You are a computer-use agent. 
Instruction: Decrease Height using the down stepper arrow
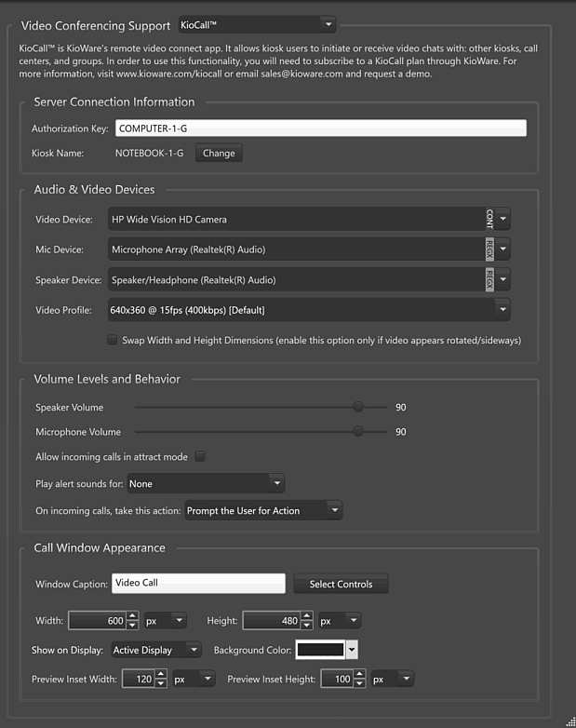click(307, 626)
